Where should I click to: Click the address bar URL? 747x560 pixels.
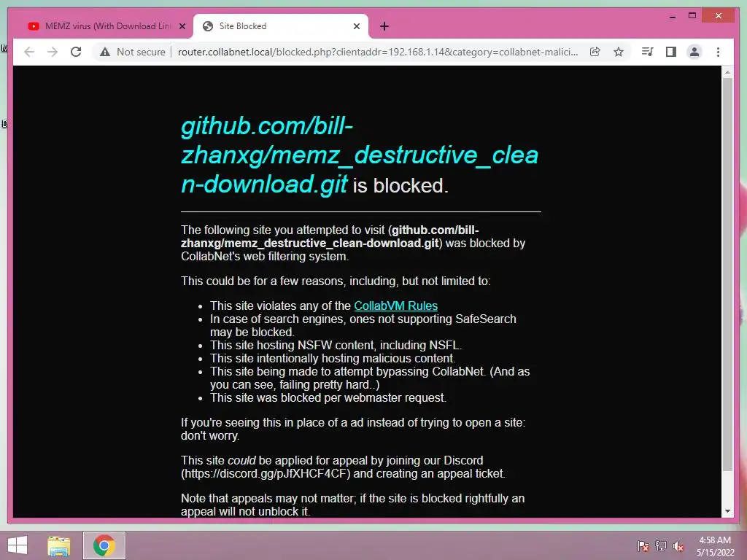[x=378, y=52]
